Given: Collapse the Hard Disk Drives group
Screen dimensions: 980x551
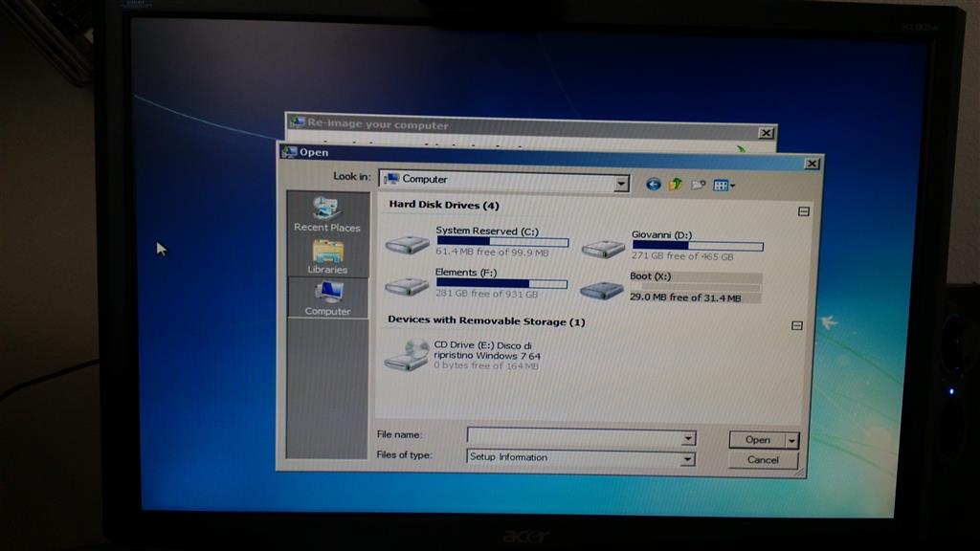Looking at the screenshot, I should tap(804, 211).
